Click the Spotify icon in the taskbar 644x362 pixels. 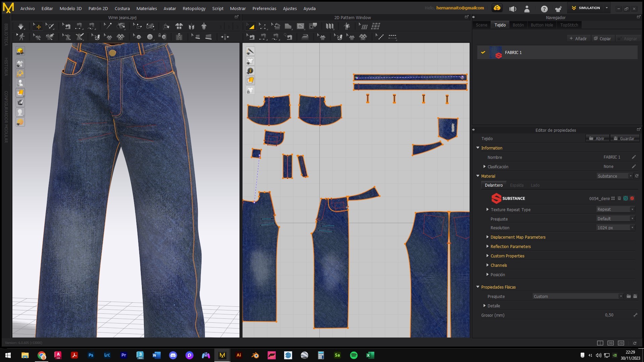[x=354, y=355]
